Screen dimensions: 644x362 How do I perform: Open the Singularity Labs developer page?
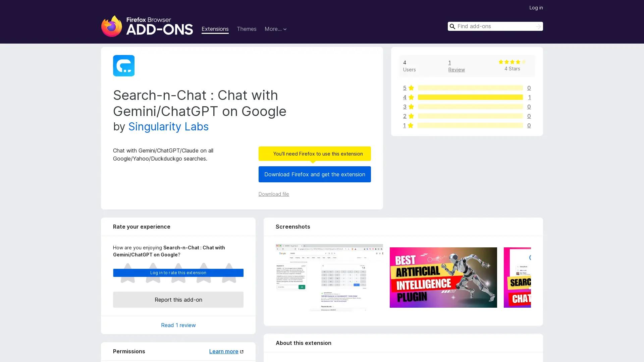click(168, 127)
